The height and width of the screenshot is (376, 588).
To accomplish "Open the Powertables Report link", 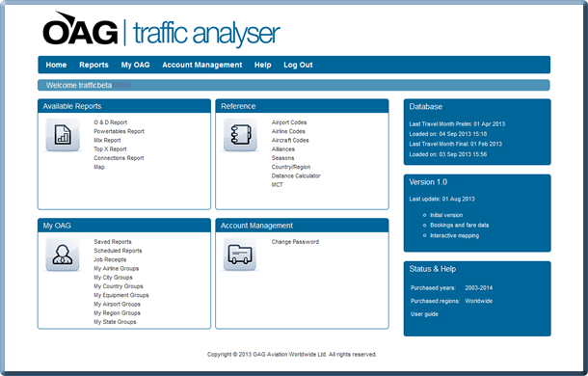I will click(119, 131).
